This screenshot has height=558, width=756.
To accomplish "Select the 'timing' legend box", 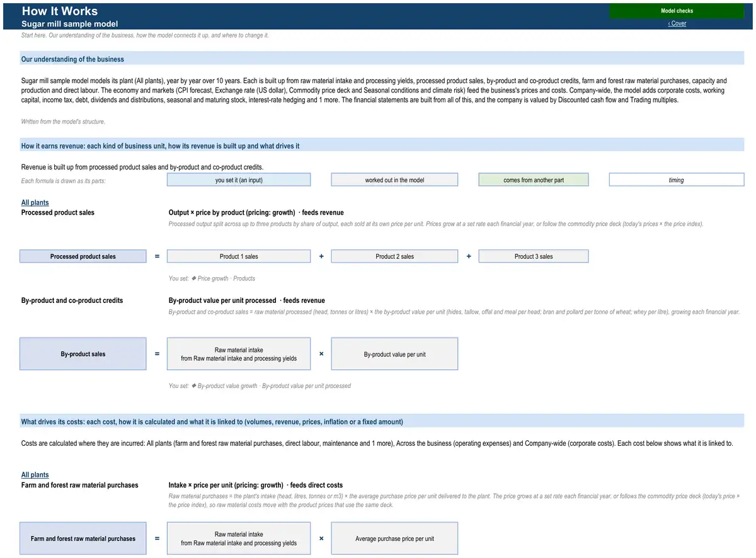I will point(677,180).
